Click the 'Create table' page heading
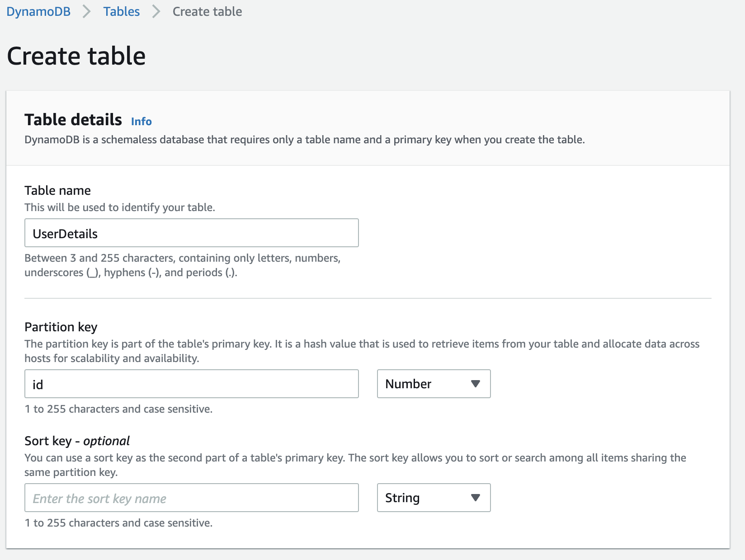This screenshot has height=560, width=745. (x=76, y=56)
